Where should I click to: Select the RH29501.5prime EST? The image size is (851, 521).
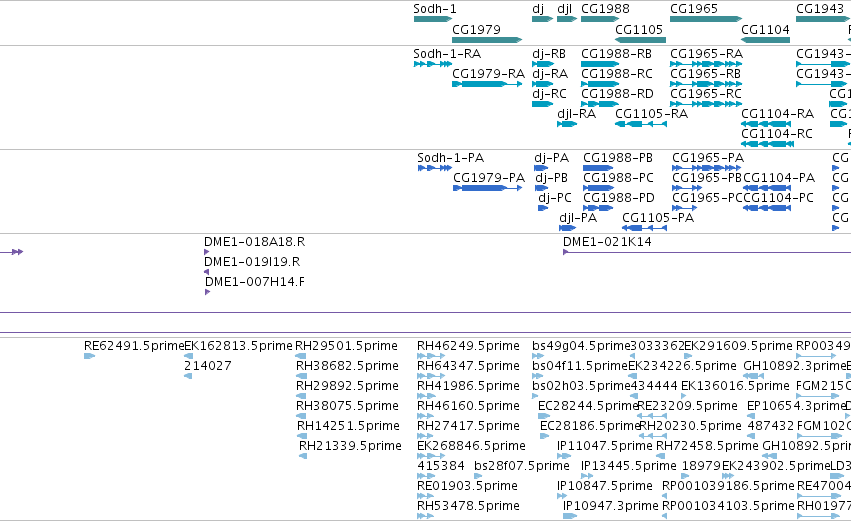point(301,356)
